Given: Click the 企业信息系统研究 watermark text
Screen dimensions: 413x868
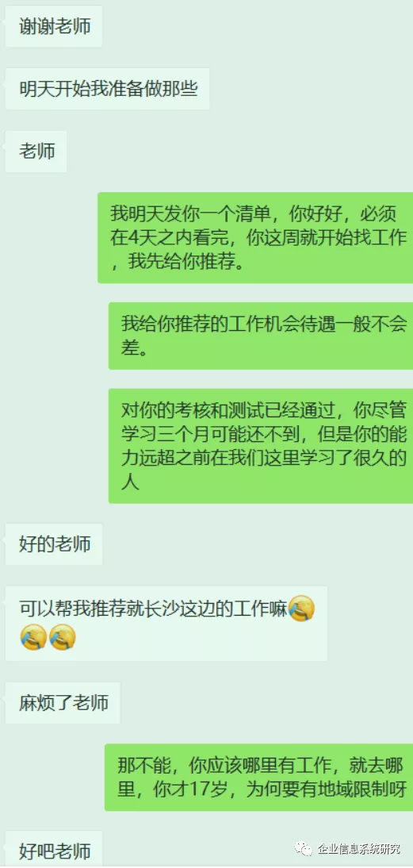Looking at the screenshot, I should 358,849.
